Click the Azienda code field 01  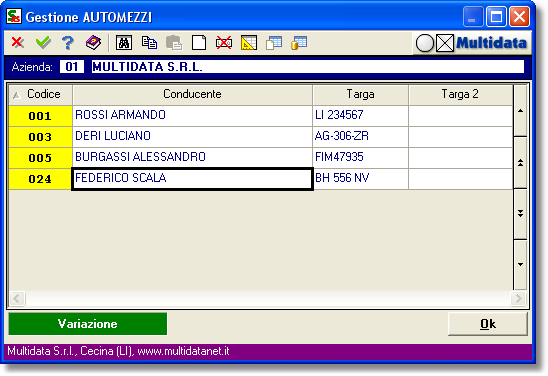[72, 66]
